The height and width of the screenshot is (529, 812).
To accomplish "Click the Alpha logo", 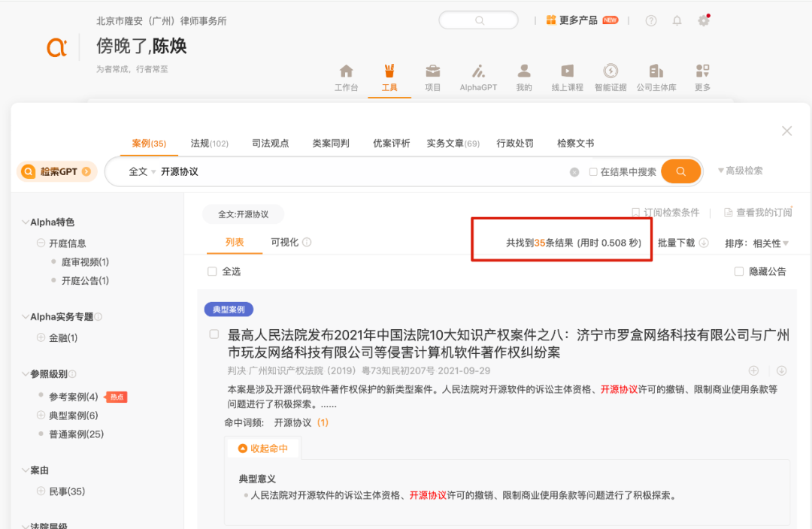I will (x=57, y=47).
